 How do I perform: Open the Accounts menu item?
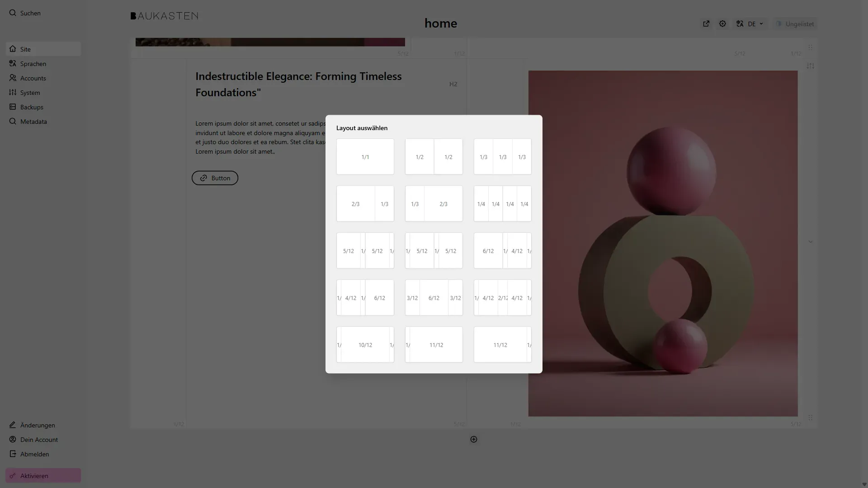33,78
